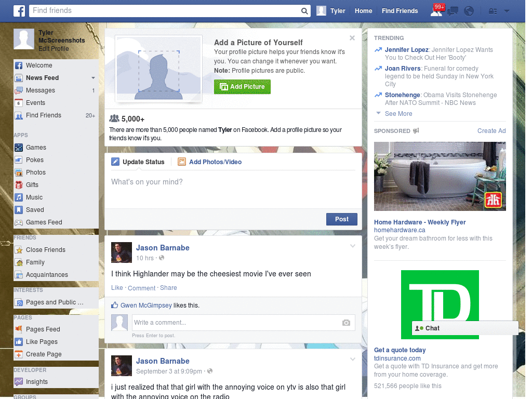Open Find Friends in top navigation
The image size is (532, 399).
[x=400, y=11]
